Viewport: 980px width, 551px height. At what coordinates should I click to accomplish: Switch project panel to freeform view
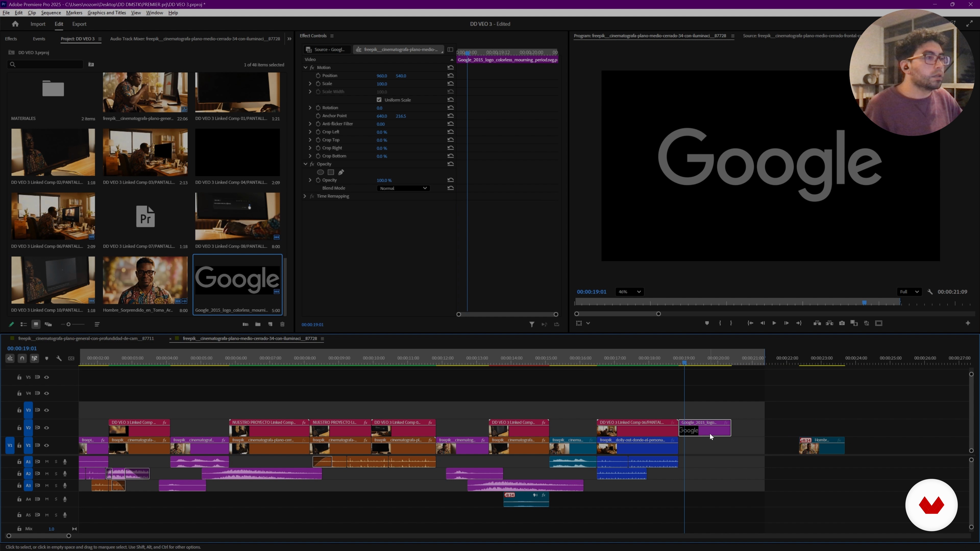(48, 324)
